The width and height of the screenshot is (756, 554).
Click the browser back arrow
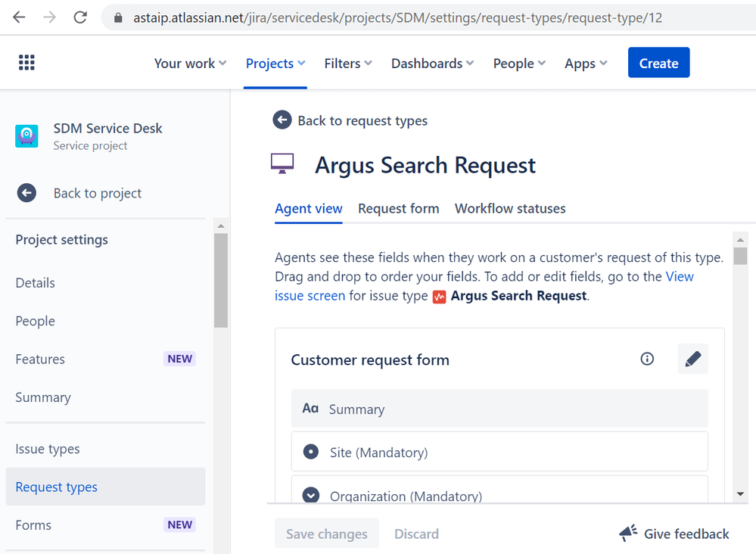tap(19, 17)
